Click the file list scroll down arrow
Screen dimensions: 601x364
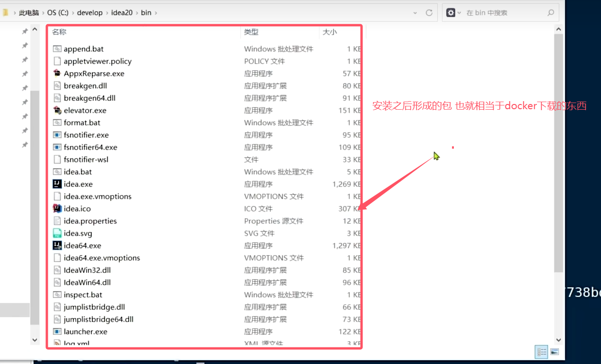pyautogui.click(x=558, y=339)
